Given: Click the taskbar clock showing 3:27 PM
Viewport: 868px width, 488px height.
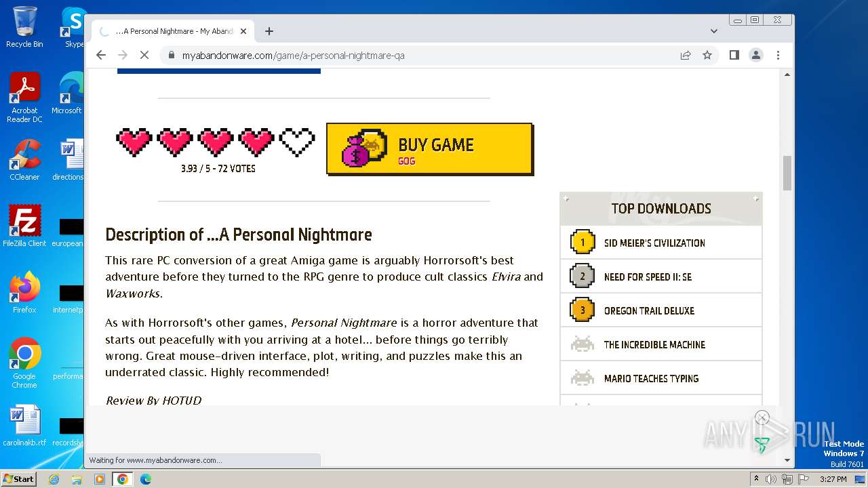Looking at the screenshot, I should pyautogui.click(x=833, y=479).
